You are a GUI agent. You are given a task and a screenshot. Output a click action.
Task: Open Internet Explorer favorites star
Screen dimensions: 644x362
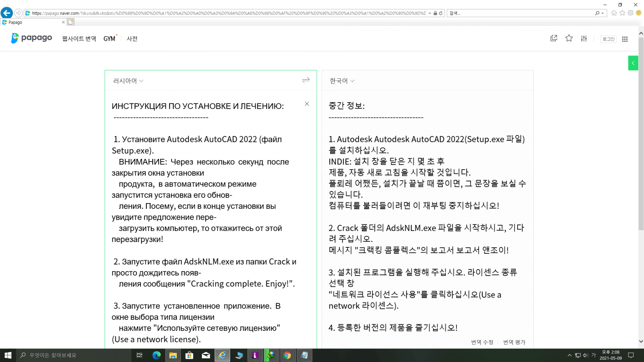tap(622, 13)
